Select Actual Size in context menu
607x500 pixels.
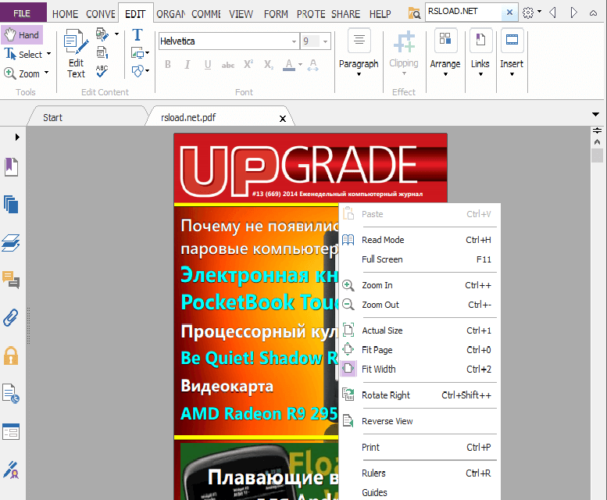pos(418,330)
